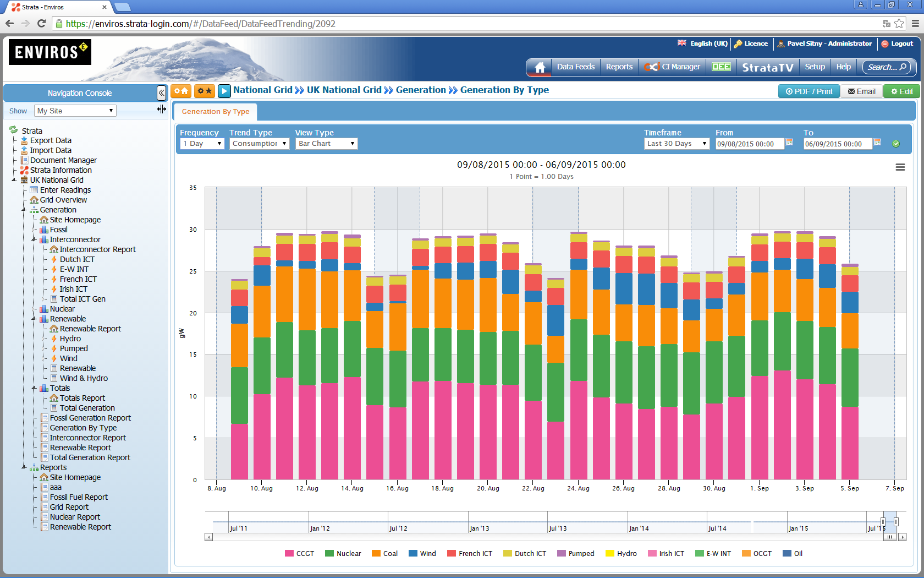Click the Home icon in main navigation
Screen dimensions: 924x578
[540, 67]
